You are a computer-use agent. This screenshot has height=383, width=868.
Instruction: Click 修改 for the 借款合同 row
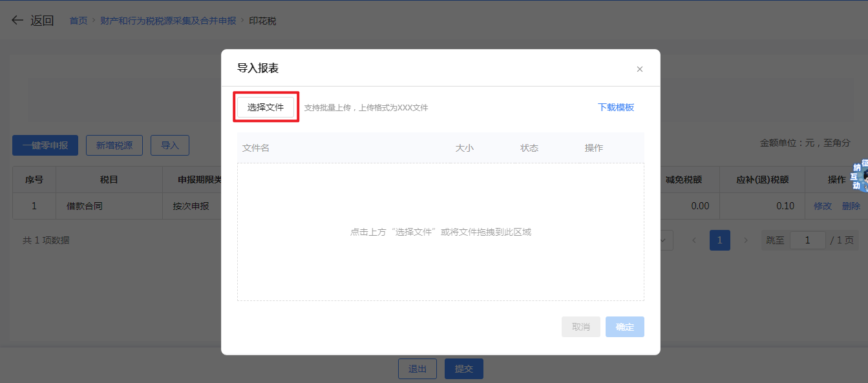pos(822,206)
